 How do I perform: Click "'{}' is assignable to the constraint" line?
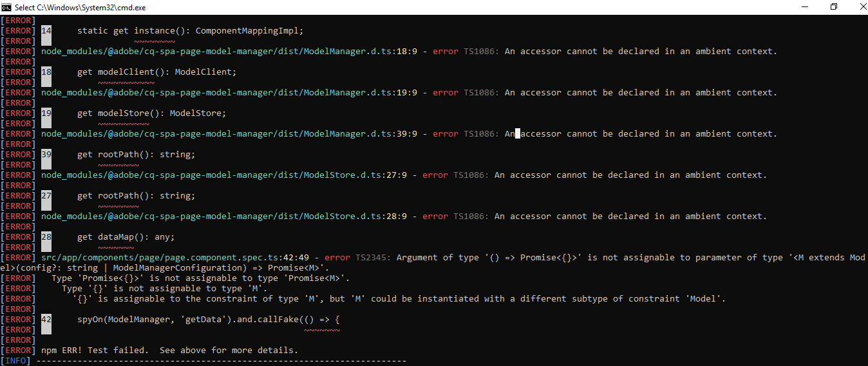point(399,299)
